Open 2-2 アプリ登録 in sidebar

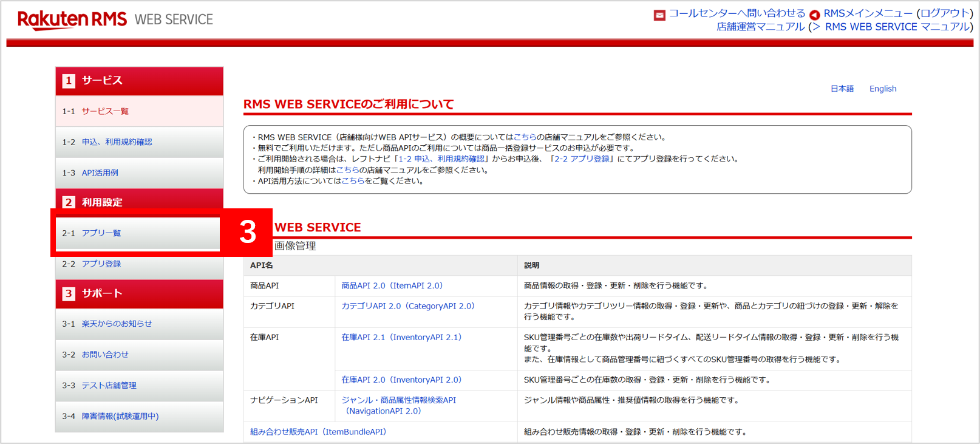coord(139,264)
